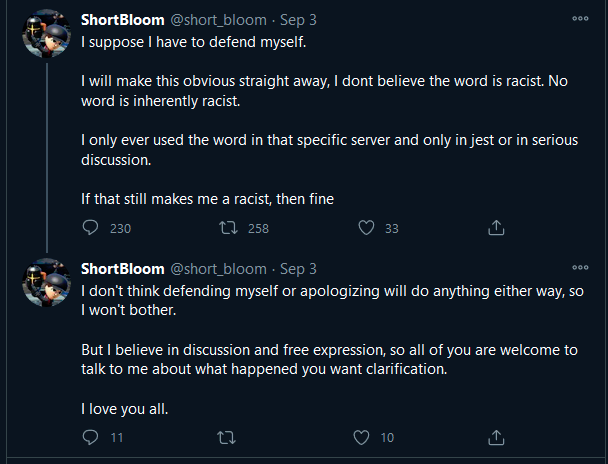Retweet the first tweet with 258 retweets
608x464 pixels.
click(228, 228)
